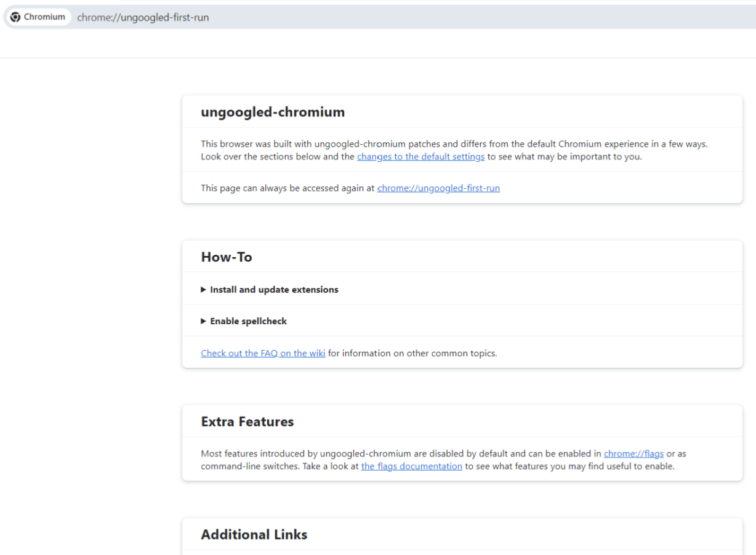Click the How-To section heading
756x555 pixels.
[227, 257]
